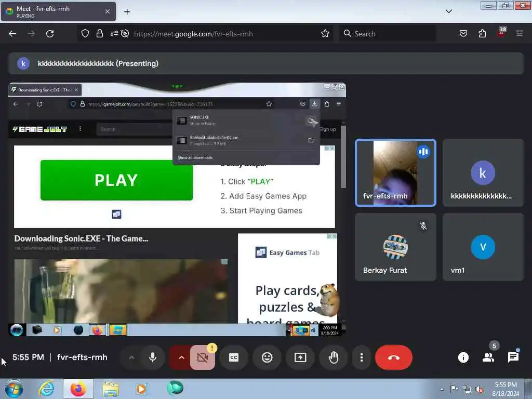The height and width of the screenshot is (399, 532).
Task: Mute the microphone in Meet controls
Action: point(153,357)
